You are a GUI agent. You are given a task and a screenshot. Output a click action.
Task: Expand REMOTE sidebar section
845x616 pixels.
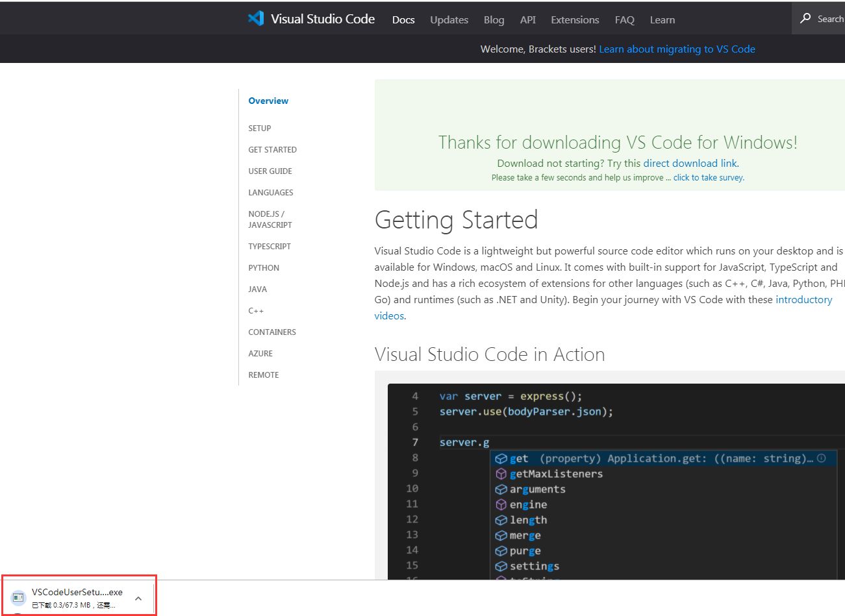point(263,375)
